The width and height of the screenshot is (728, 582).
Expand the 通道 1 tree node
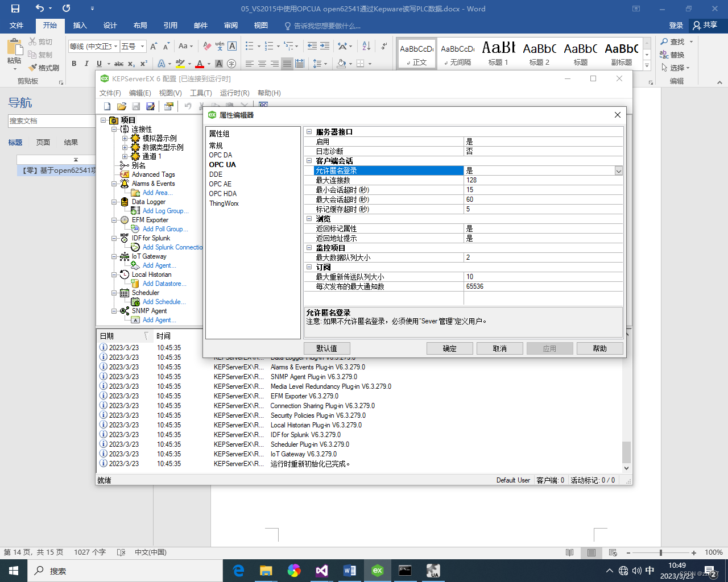pyautogui.click(x=125, y=156)
